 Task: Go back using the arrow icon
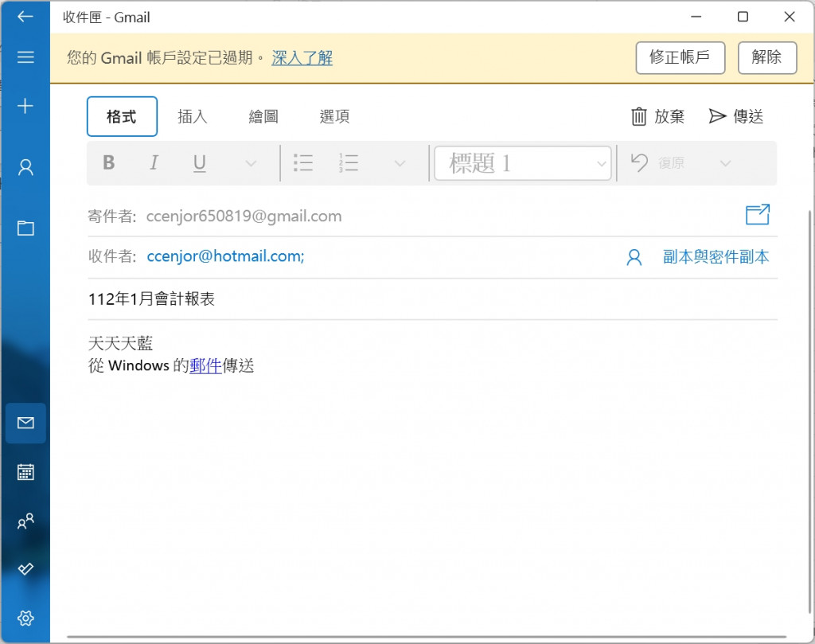pos(25,17)
